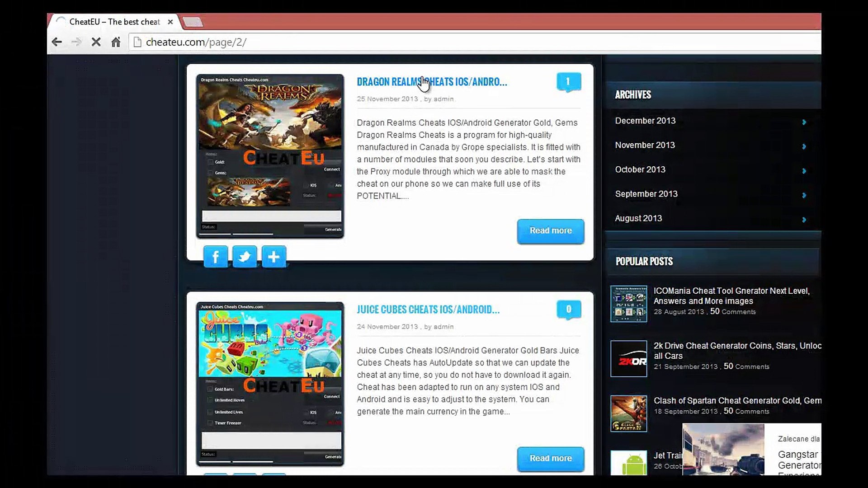Expand December 2013 archive arrow
Screen dimensions: 868x488
click(x=804, y=122)
